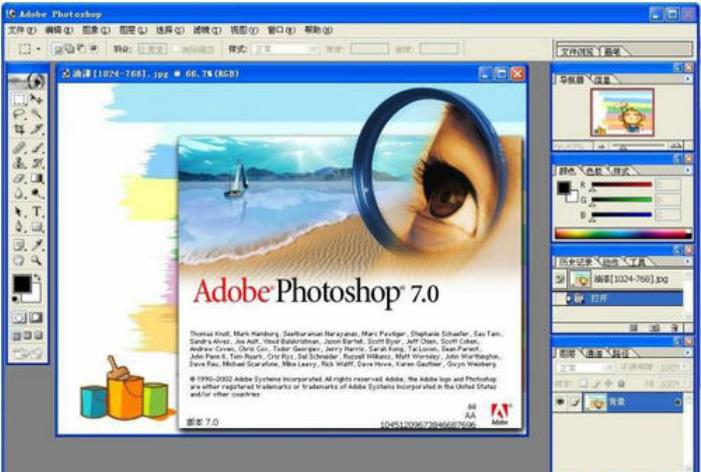Open the layer Opacity 100% dropdown arrow
Image resolution: width=701 pixels, height=472 pixels.
684,367
